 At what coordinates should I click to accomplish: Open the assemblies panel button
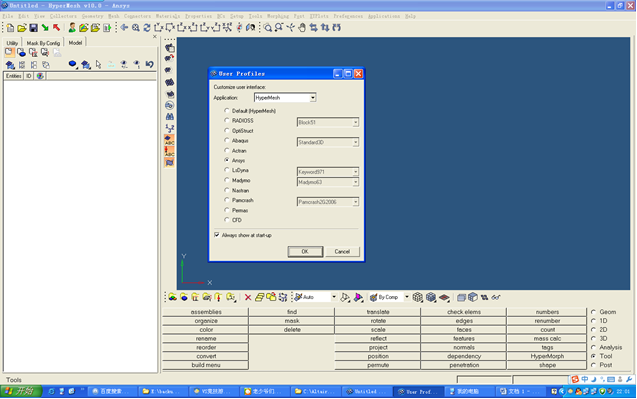click(x=206, y=312)
